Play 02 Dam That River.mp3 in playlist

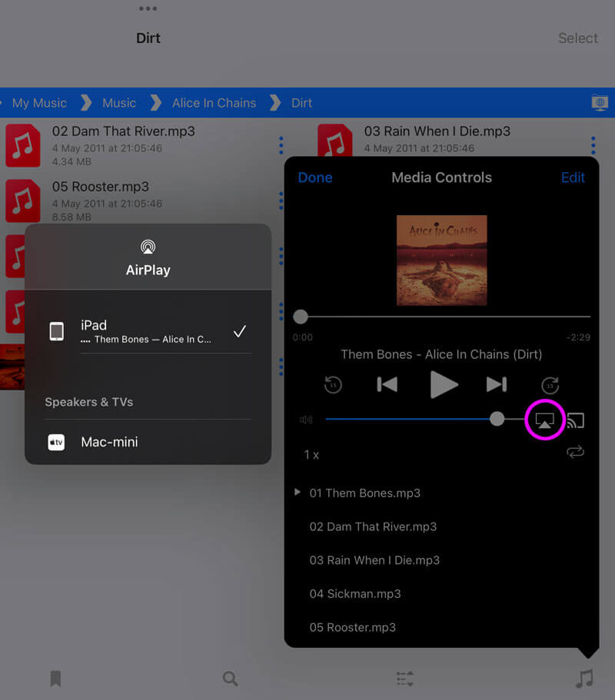tap(373, 527)
